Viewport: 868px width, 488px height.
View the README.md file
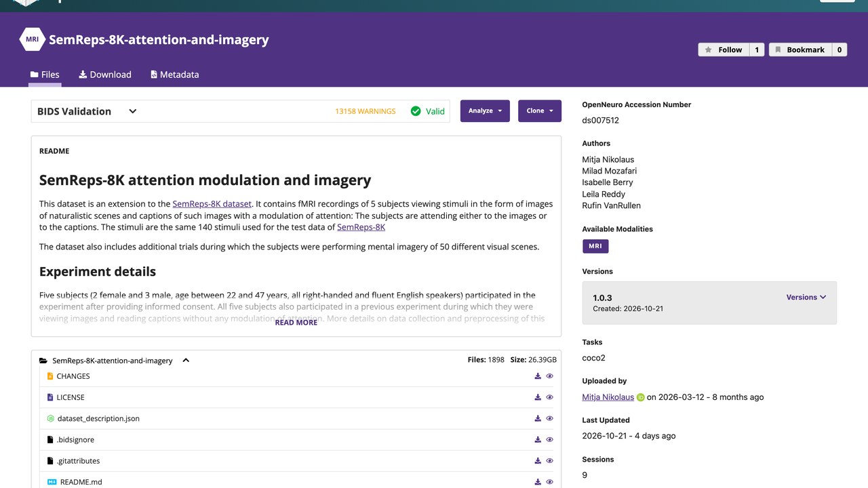click(550, 482)
